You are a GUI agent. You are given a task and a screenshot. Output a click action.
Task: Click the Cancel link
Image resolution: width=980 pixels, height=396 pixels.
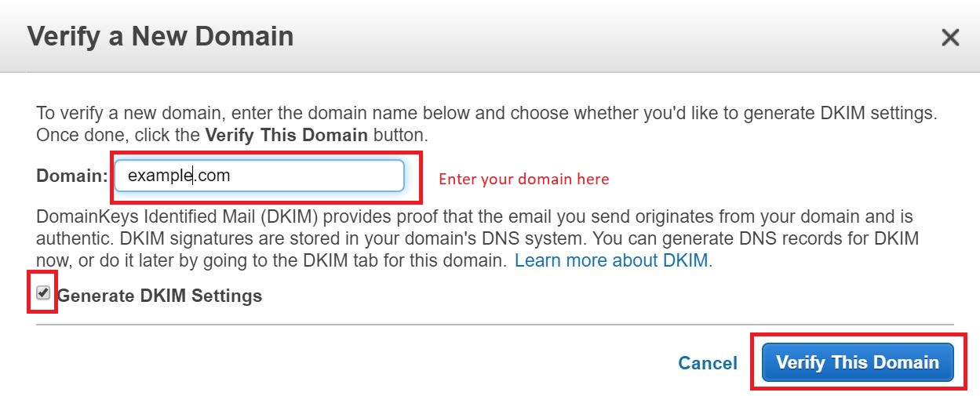tap(708, 363)
